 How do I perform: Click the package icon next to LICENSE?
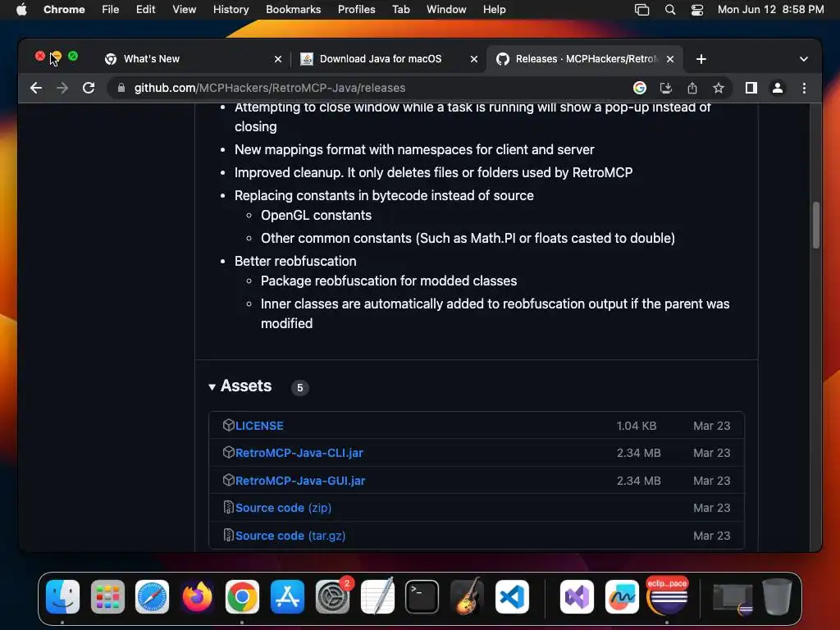229,426
